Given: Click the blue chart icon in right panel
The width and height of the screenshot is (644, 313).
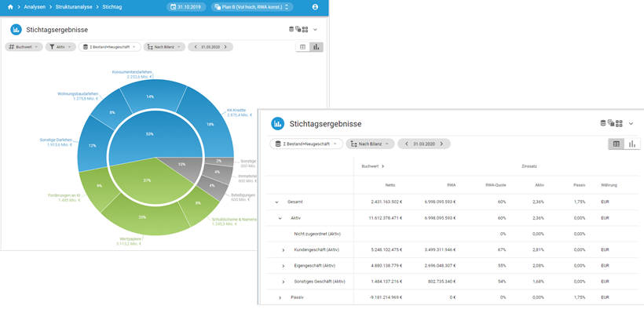Looking at the screenshot, I should coord(278,123).
